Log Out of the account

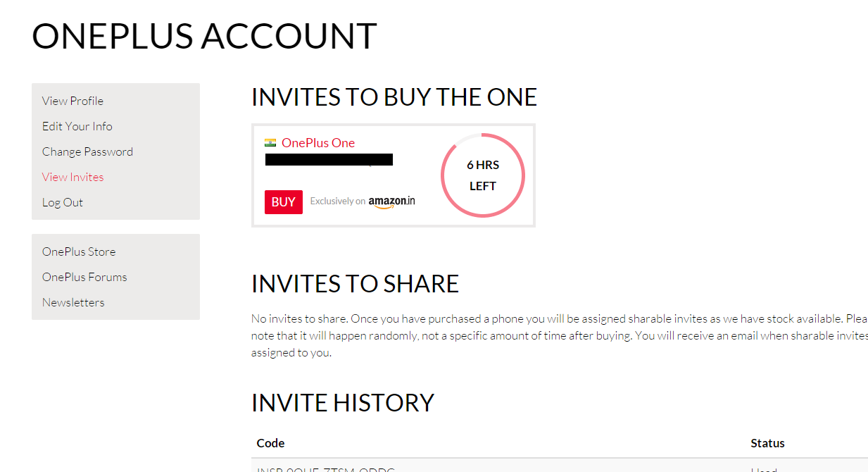63,202
